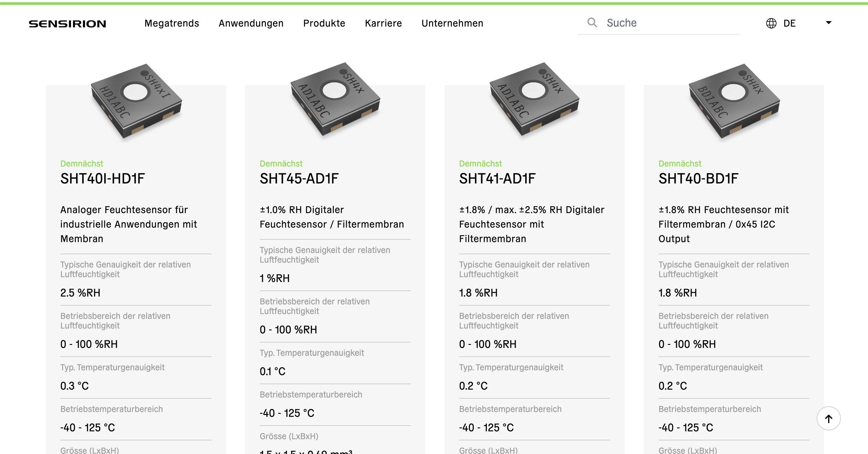
Task: Click the Sensirion logo
Action: (67, 24)
